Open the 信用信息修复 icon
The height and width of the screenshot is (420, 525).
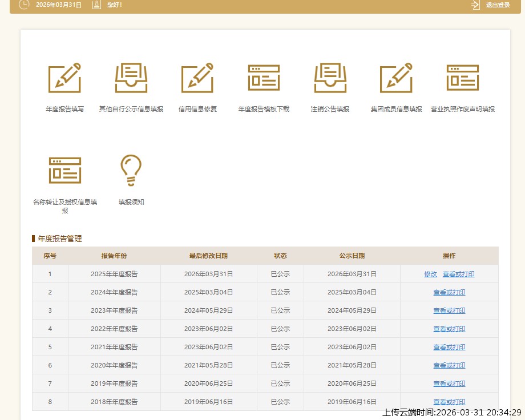pos(197,78)
